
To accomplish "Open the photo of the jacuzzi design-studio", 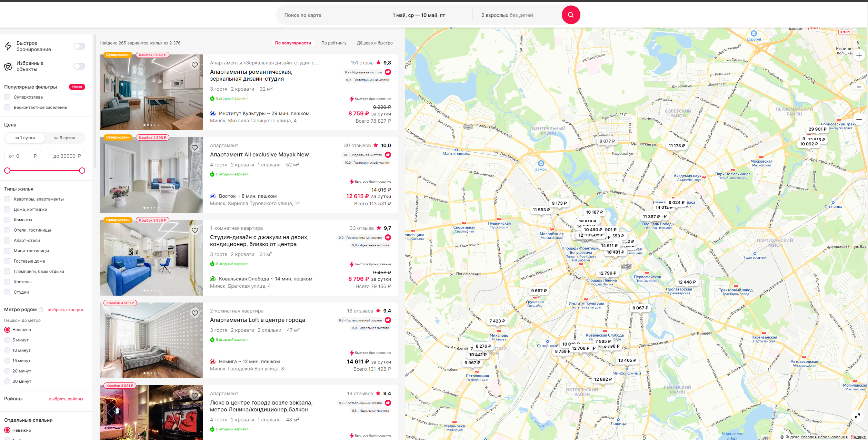I will pos(151,258).
